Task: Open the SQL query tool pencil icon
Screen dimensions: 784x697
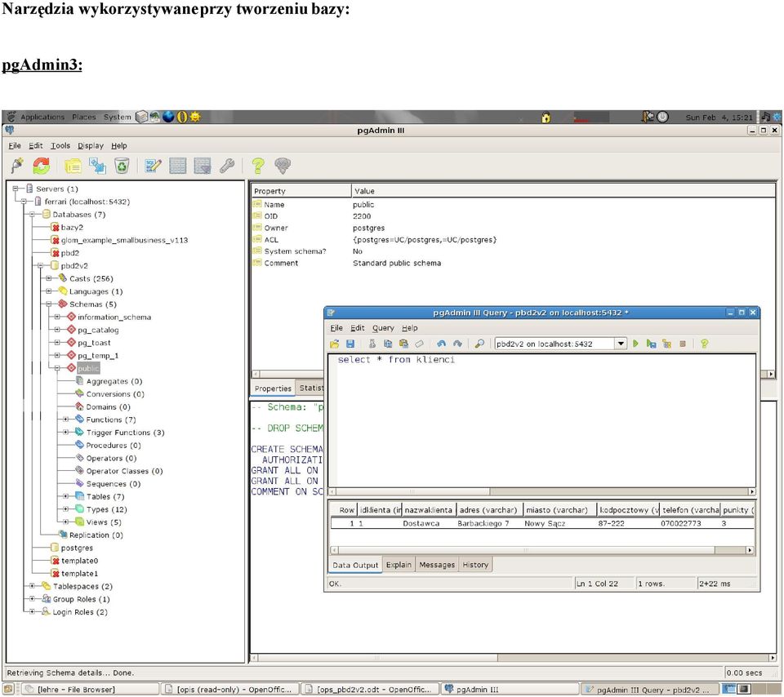Action: 153,166
